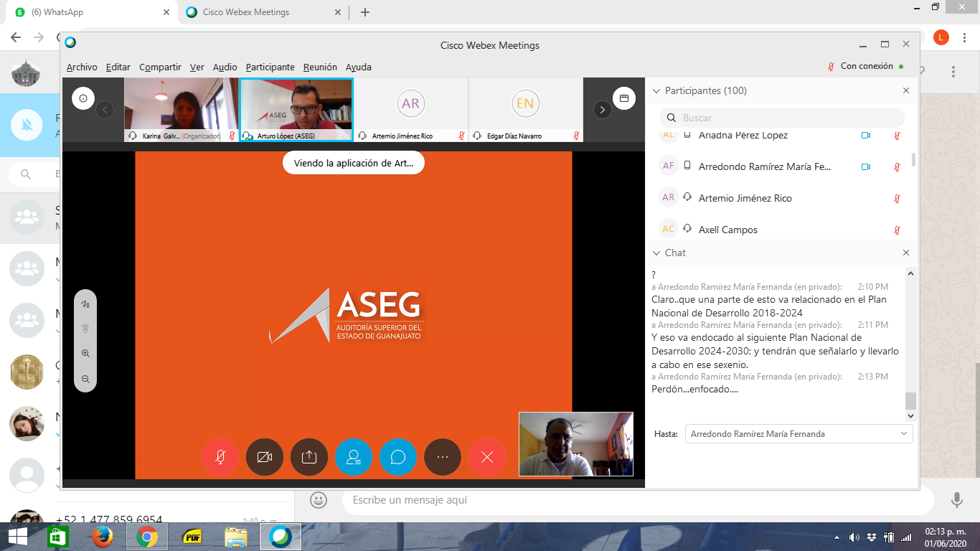Open Firefox from the taskbar
The height and width of the screenshot is (551, 980).
(103, 536)
